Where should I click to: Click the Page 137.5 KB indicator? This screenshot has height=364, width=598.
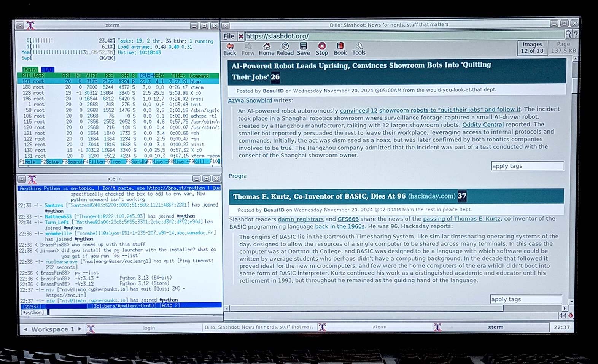[x=563, y=47]
